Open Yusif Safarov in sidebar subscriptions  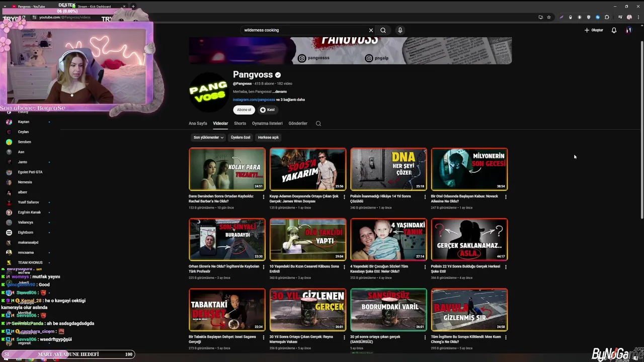pyautogui.click(x=28, y=202)
